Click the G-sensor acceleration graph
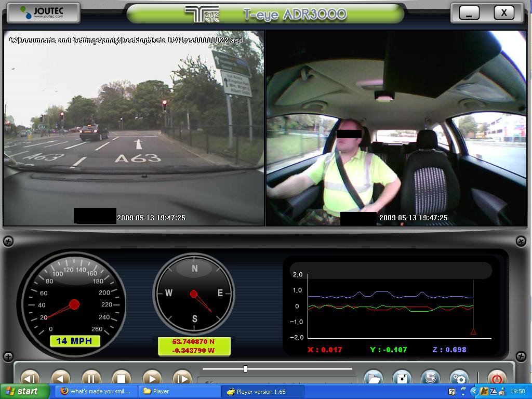This screenshot has width=532, height=399. pos(391,305)
